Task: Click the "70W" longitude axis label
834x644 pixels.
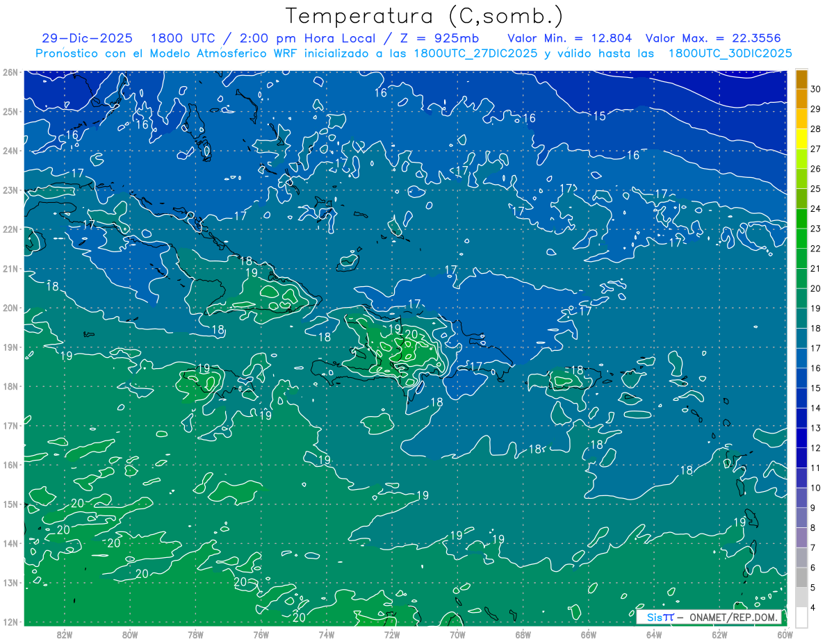Action: coord(457,634)
